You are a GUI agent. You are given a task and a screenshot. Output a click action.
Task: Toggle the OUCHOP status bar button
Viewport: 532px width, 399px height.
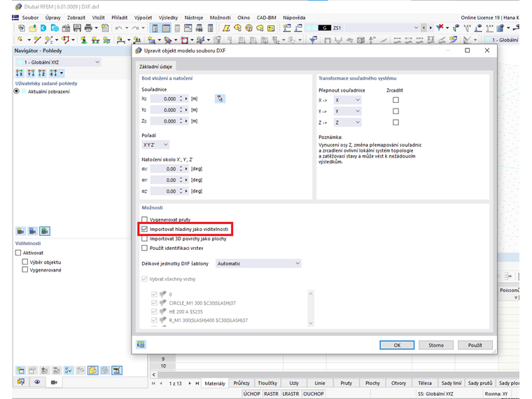click(313, 393)
